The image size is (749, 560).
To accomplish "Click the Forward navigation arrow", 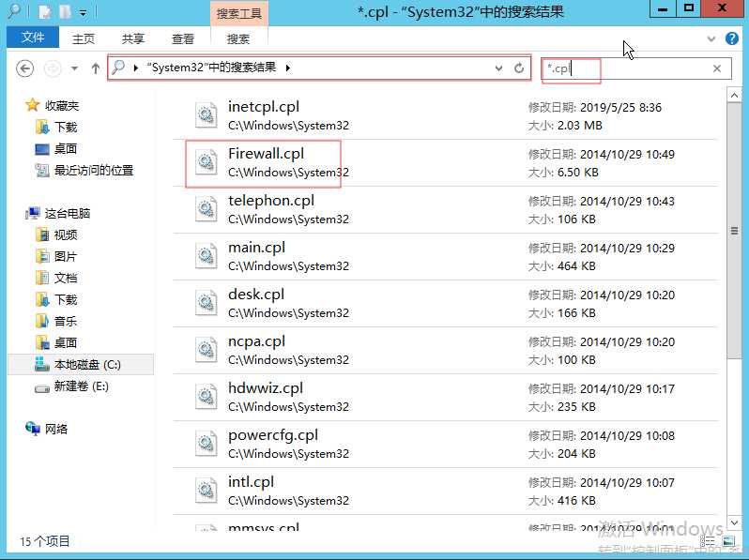I will (53, 68).
